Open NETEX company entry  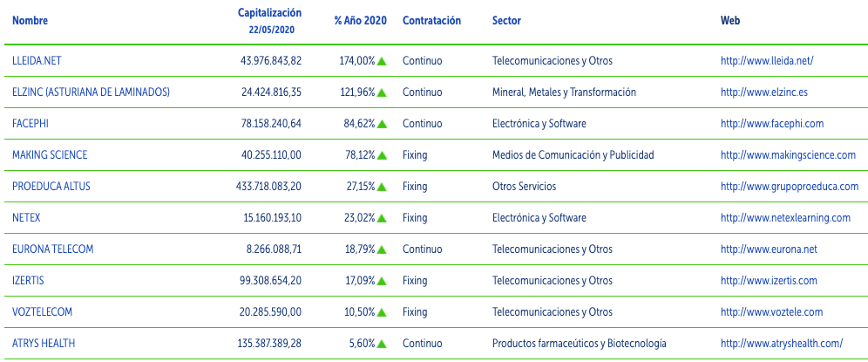click(x=26, y=218)
